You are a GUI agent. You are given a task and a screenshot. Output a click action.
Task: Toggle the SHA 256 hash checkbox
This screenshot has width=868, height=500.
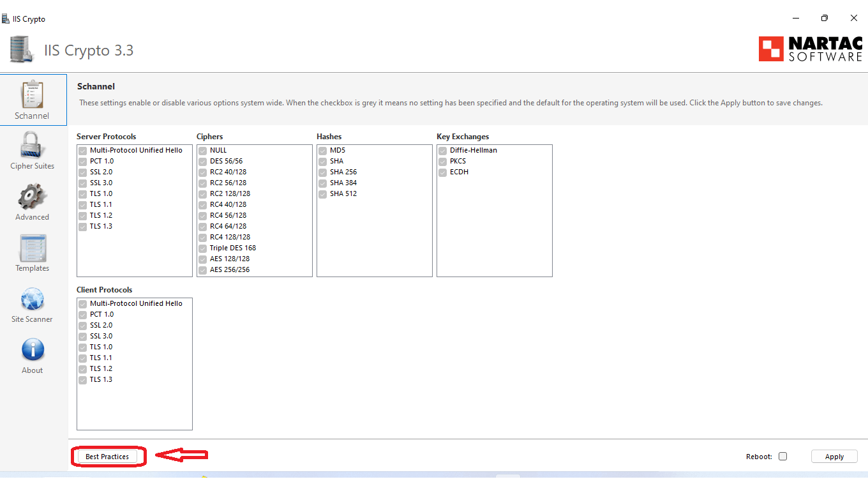(x=322, y=172)
